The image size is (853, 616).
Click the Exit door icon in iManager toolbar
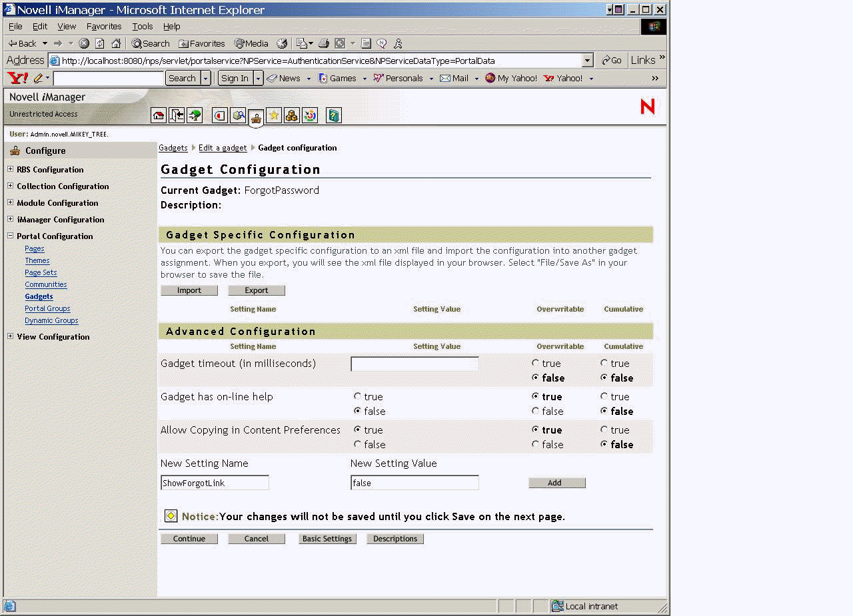pos(176,115)
